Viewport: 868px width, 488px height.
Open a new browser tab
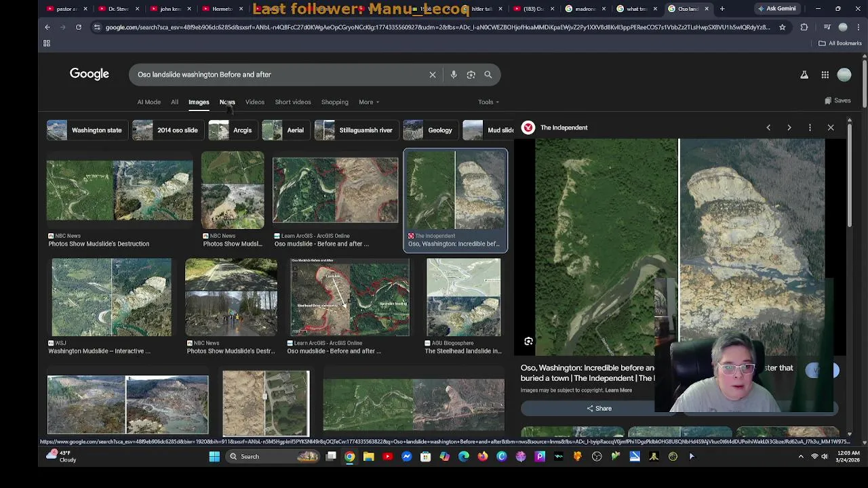tap(722, 9)
